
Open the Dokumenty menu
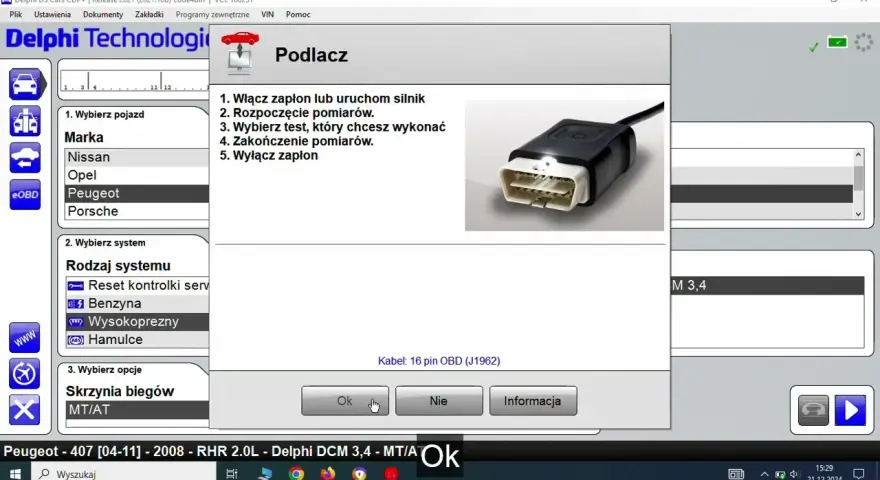[x=103, y=15]
